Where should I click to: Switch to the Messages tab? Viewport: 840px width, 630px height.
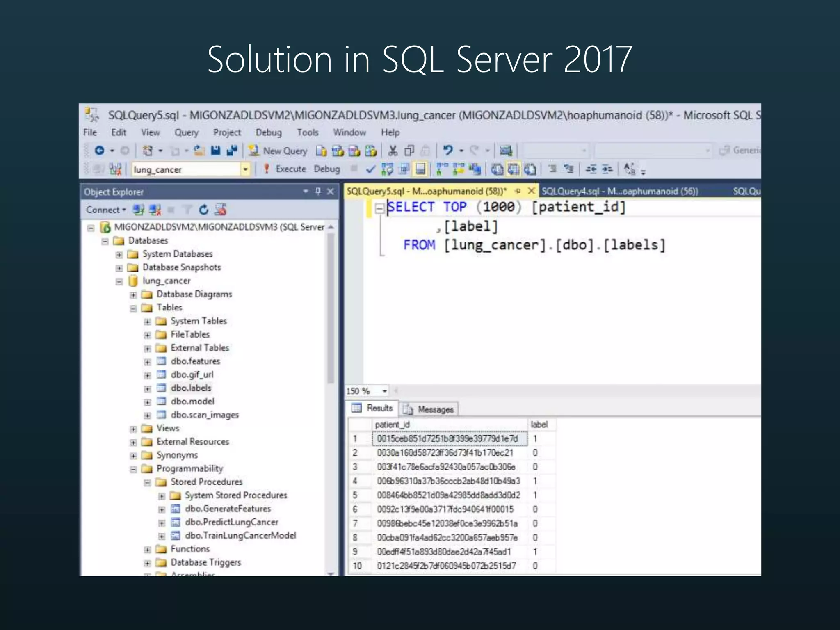click(429, 409)
